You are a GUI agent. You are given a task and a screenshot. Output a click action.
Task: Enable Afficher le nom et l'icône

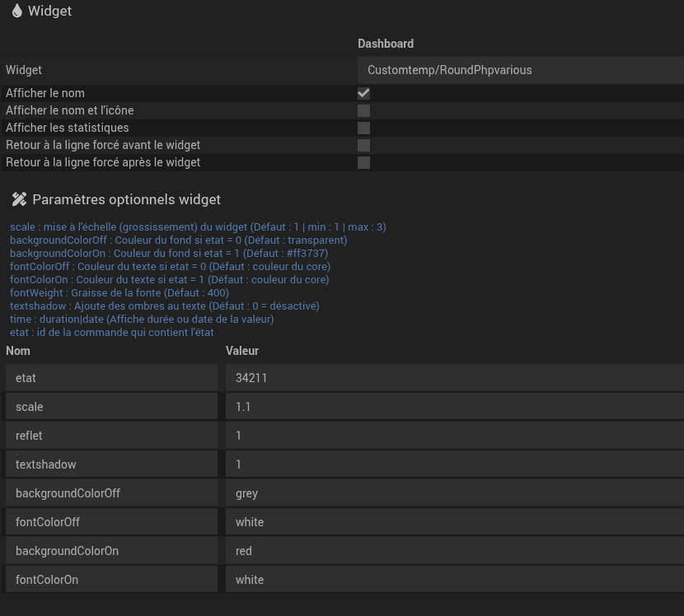(x=363, y=110)
